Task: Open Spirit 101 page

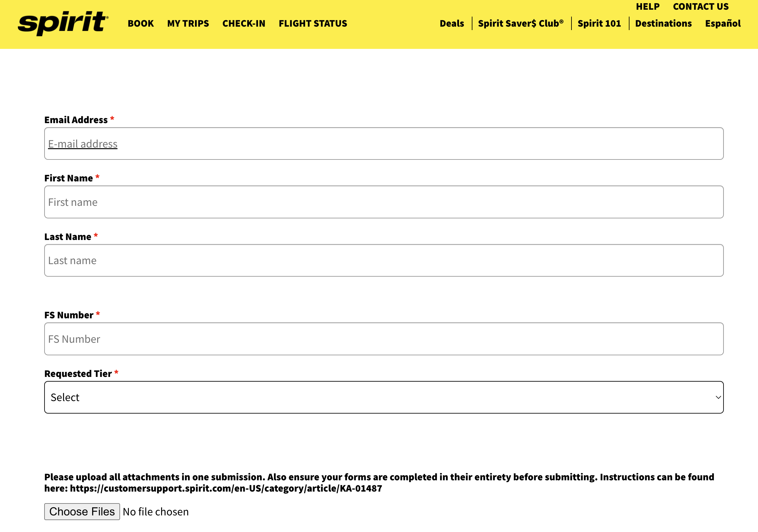Action: (599, 23)
